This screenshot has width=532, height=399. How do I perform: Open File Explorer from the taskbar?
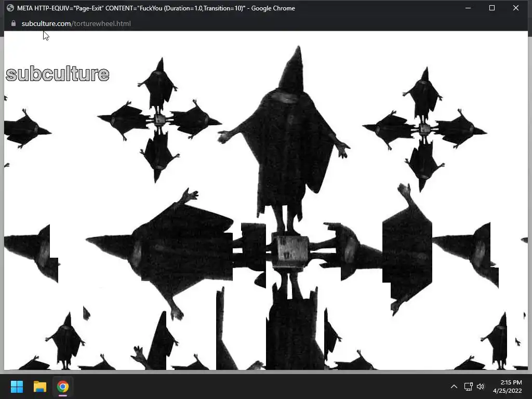click(x=39, y=387)
